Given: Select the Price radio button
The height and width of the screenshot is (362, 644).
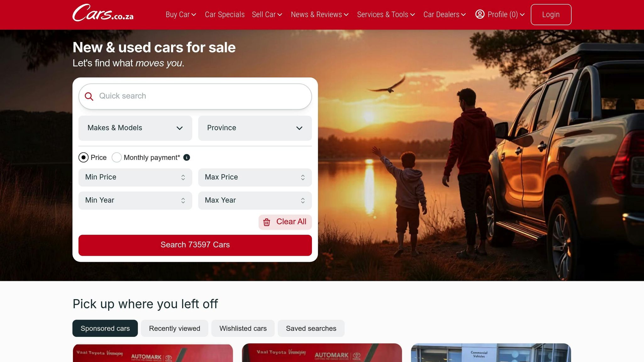Looking at the screenshot, I should click(83, 157).
